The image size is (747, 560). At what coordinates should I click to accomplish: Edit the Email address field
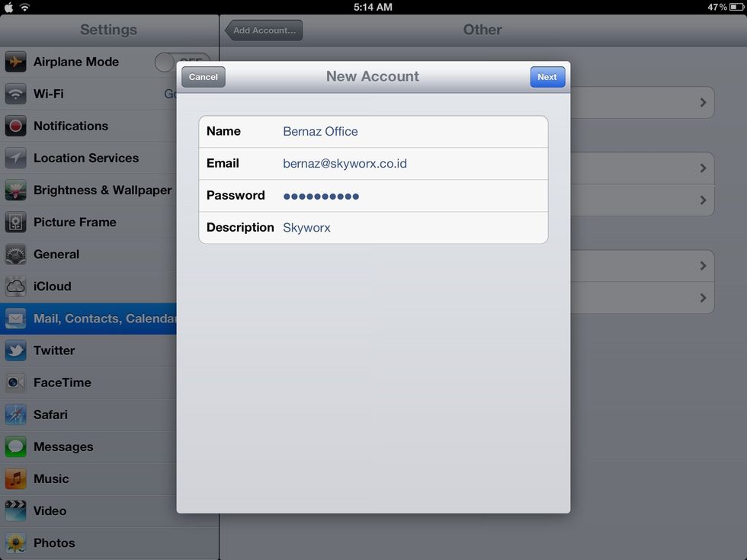(344, 163)
